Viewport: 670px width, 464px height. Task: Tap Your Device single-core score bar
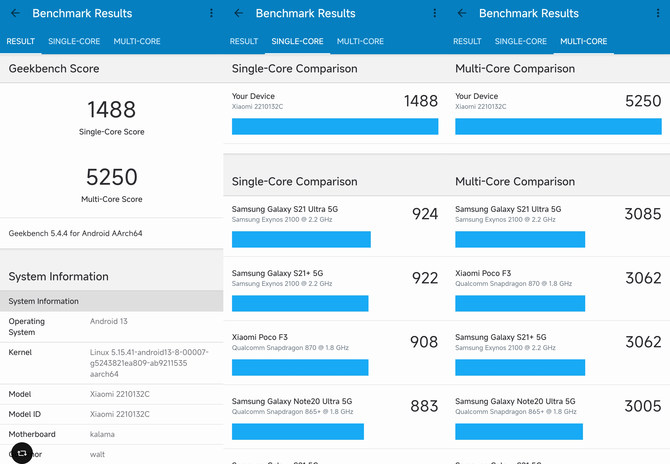(x=335, y=126)
